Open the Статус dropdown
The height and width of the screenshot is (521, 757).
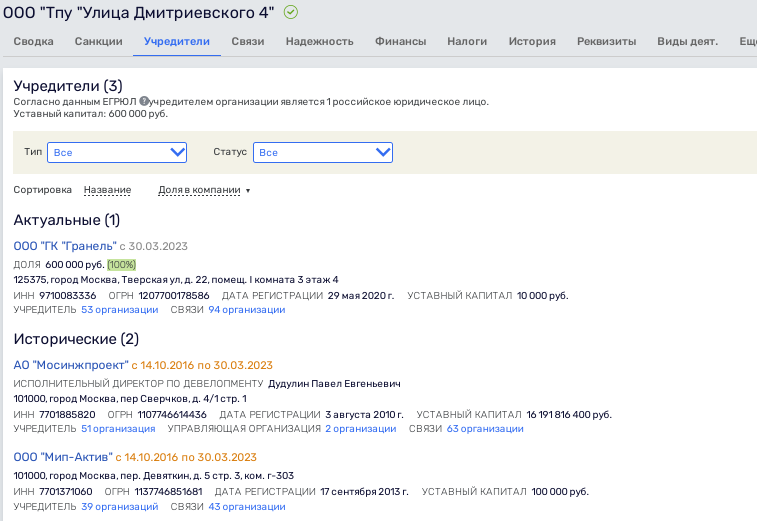(x=323, y=153)
